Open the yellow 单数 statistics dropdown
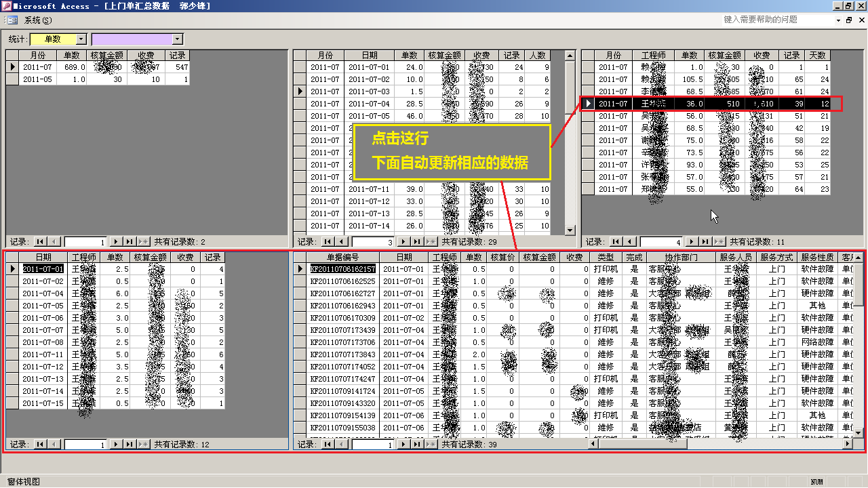 point(81,39)
